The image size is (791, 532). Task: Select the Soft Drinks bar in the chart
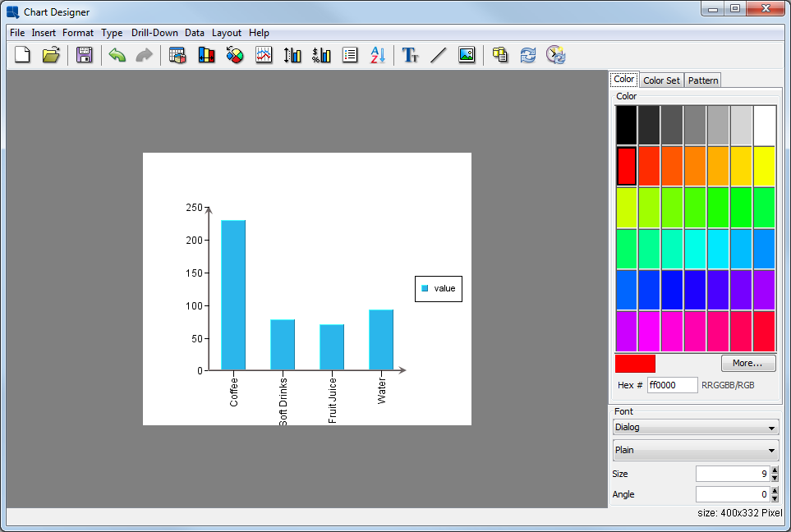click(x=283, y=345)
